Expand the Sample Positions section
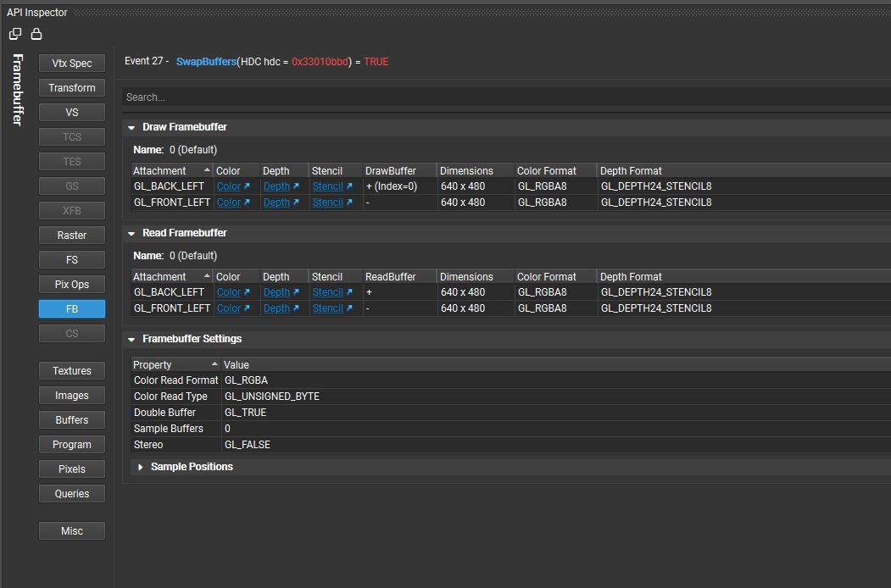The image size is (891, 588). tap(140, 466)
